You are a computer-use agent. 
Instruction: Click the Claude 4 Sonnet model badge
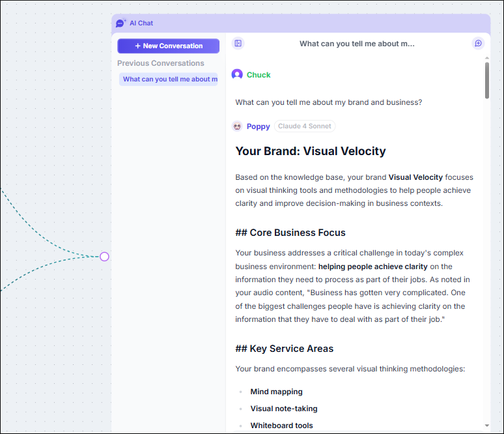[305, 126]
